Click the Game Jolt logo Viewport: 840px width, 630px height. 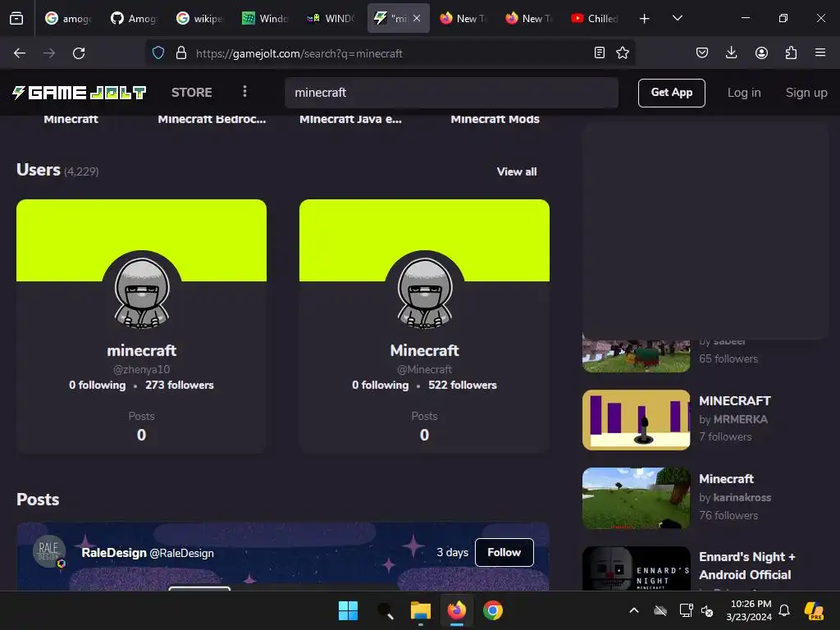(79, 93)
